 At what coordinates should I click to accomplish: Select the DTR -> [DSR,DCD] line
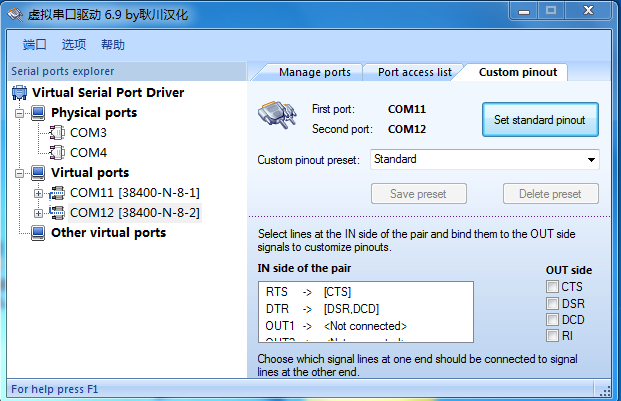click(x=366, y=309)
